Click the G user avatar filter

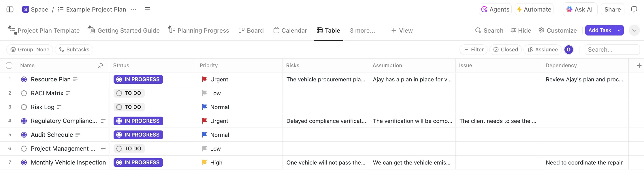click(x=568, y=50)
